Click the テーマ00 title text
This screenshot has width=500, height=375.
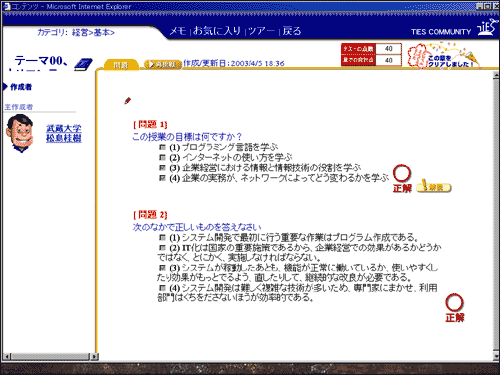point(41,62)
